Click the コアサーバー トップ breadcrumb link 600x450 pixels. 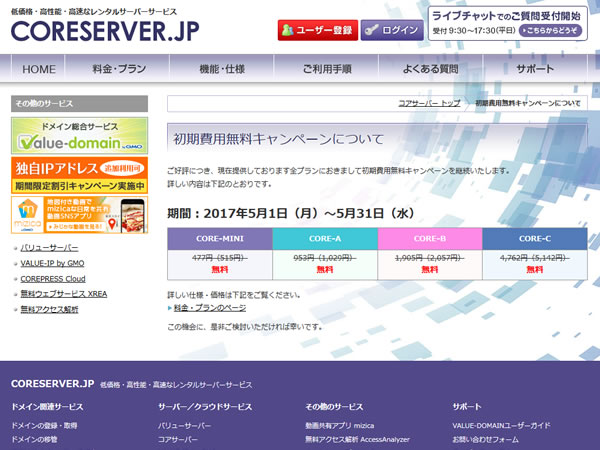click(429, 103)
